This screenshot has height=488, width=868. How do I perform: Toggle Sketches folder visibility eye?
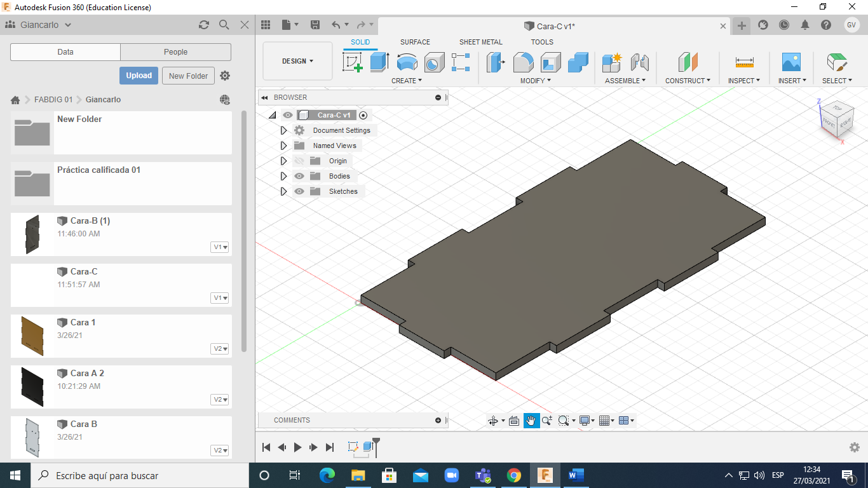pyautogui.click(x=299, y=191)
